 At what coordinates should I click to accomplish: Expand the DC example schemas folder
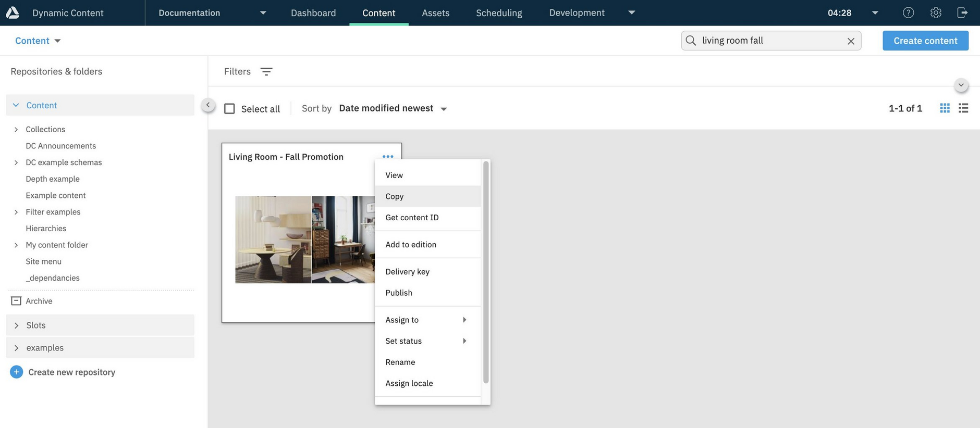coord(16,162)
